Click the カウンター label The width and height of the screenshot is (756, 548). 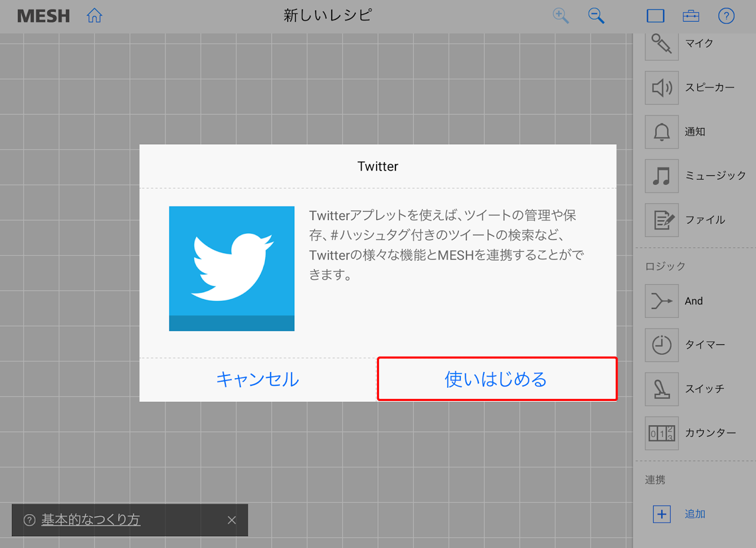click(x=710, y=433)
